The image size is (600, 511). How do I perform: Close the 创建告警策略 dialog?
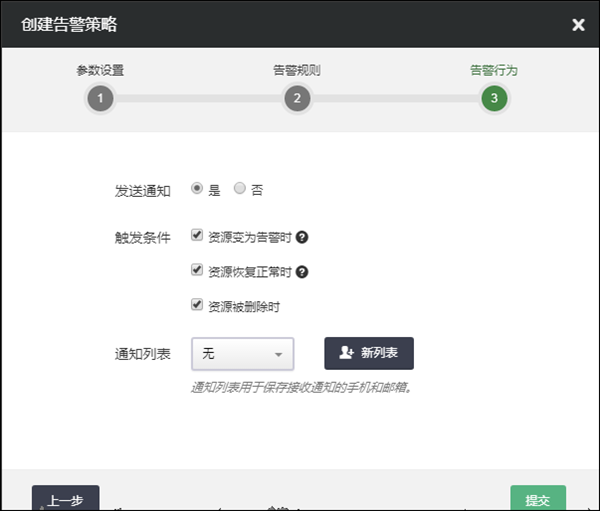[578, 25]
